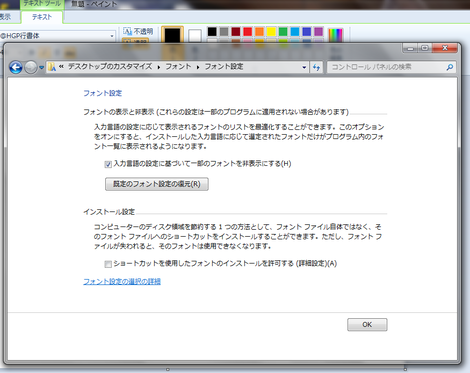This screenshot has width=470, height=373.
Task: Pick green swatch in Paint palette
Action: click(x=283, y=32)
